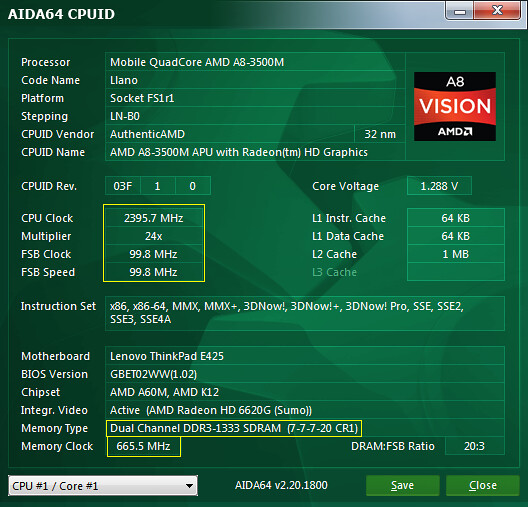
Task: Click the 32 nm process field
Action: pos(380,134)
